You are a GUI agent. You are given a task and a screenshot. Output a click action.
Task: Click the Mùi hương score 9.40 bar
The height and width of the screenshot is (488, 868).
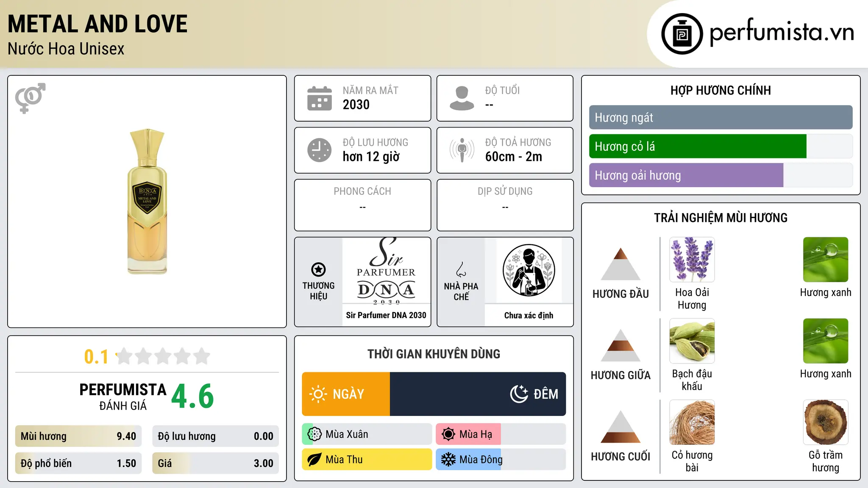78,436
